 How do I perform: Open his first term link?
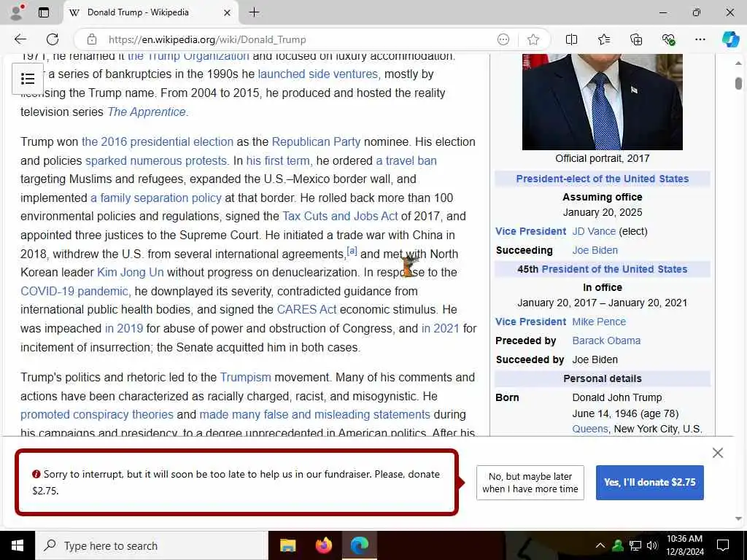tap(279, 161)
